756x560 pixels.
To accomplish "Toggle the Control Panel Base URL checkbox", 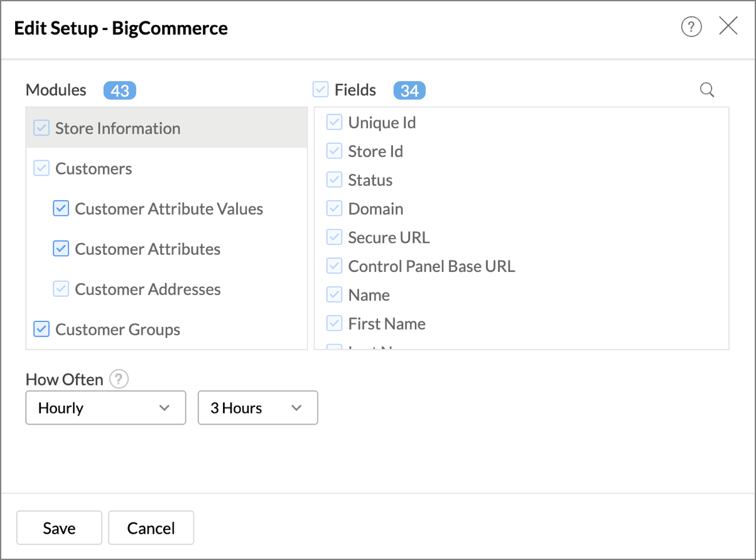I will pyautogui.click(x=334, y=267).
